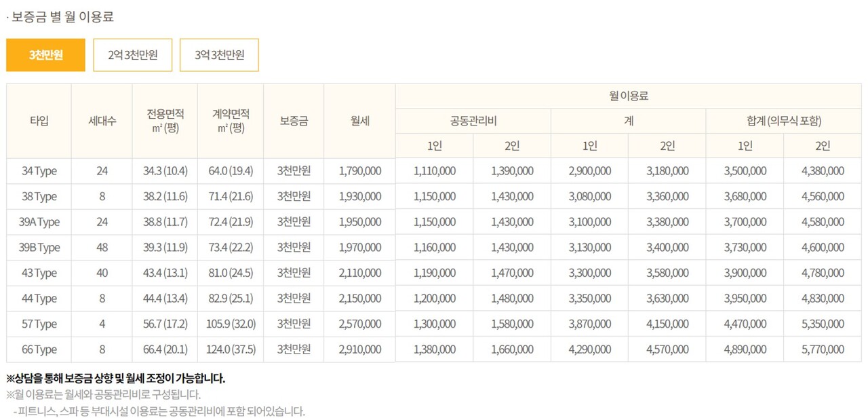Click the 전용면적 column header
Viewport: 868px width, 418px height.
[165, 121]
